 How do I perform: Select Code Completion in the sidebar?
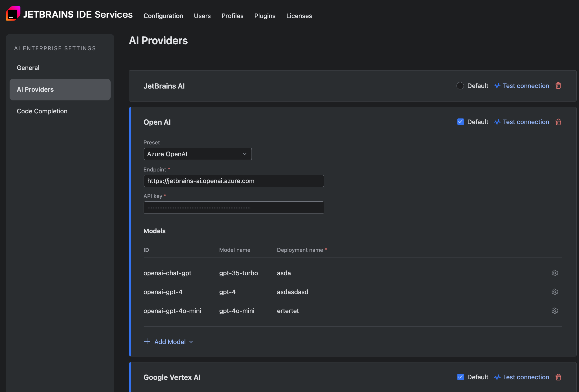coord(42,111)
